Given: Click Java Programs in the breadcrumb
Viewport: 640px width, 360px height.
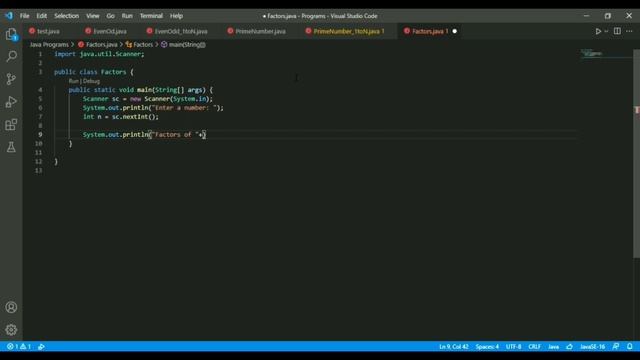Looking at the screenshot, I should 49,44.
